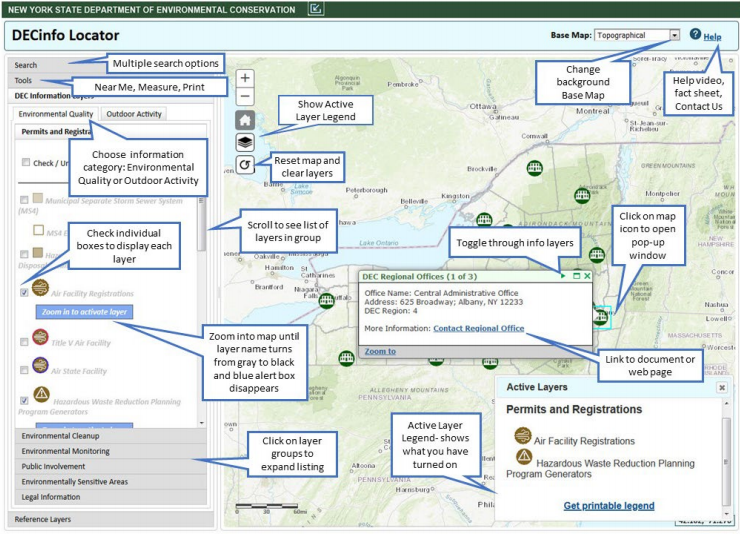Image resolution: width=740 pixels, height=534 pixels.
Task: Toggle Municipal Separate Storm Sewer System checkbox
Action: coord(24,200)
